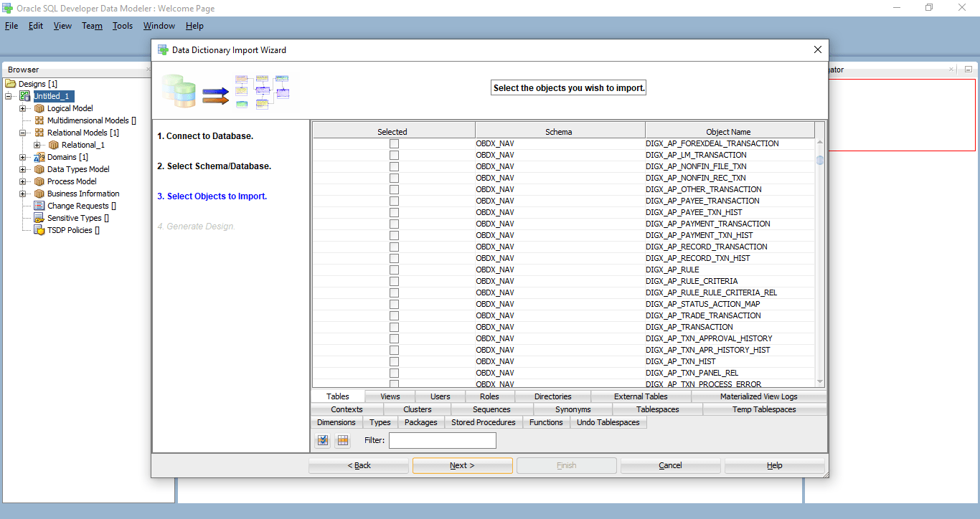
Task: Click the Cancel button in wizard
Action: click(670, 465)
